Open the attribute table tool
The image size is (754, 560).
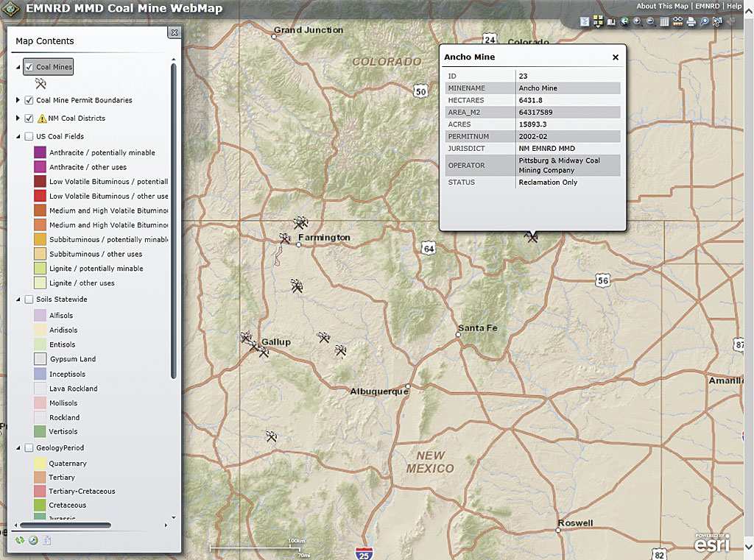pos(664,21)
